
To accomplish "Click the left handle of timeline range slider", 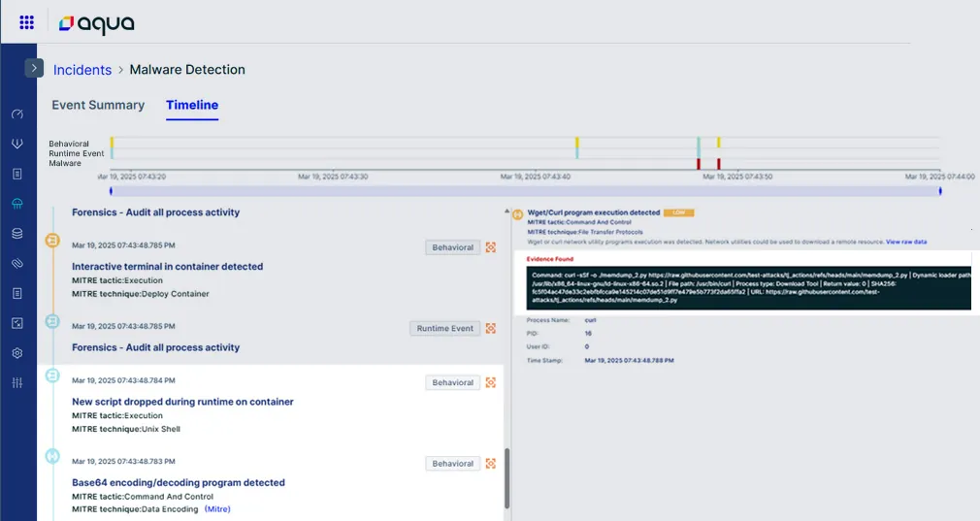I will pyautogui.click(x=111, y=191).
